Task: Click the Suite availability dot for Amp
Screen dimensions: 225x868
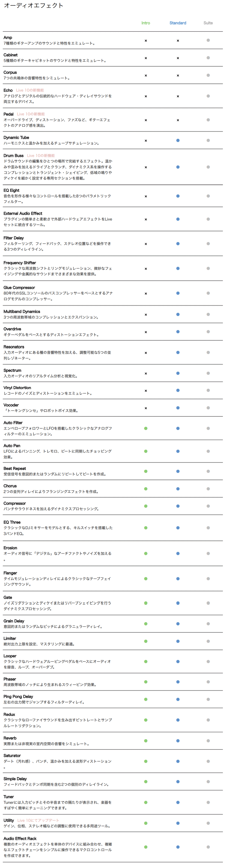Action: tap(208, 40)
